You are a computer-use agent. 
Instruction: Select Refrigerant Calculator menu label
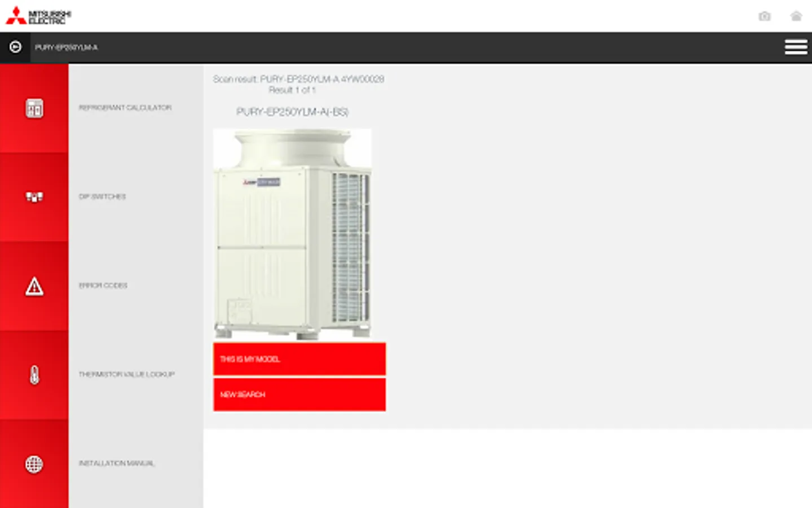point(125,107)
